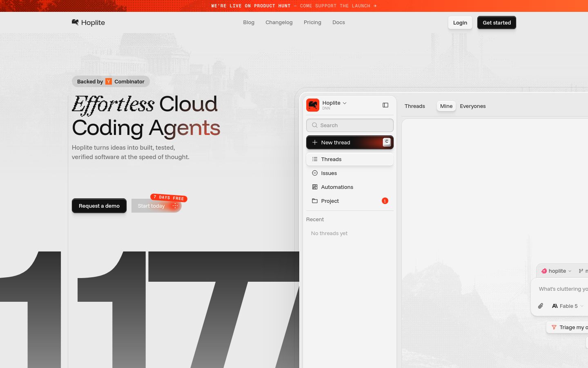Click the list icon beside Threads in the sidebar
The width and height of the screenshot is (588, 368).
[x=315, y=159]
